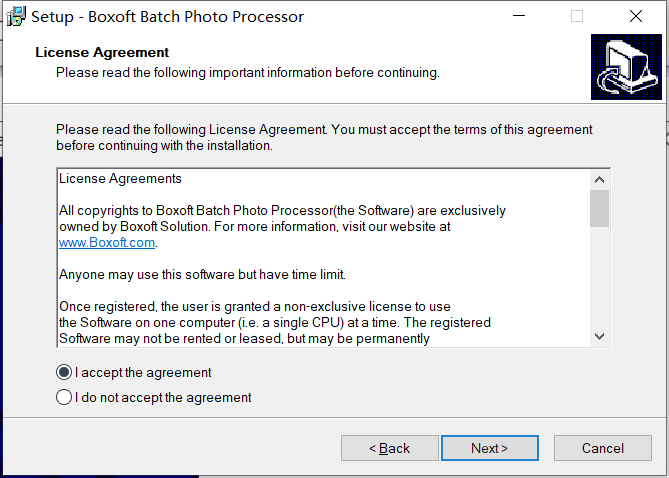Image resolution: width=669 pixels, height=478 pixels.
Task: Open the Setup system menu icon in title bar
Action: (16, 17)
